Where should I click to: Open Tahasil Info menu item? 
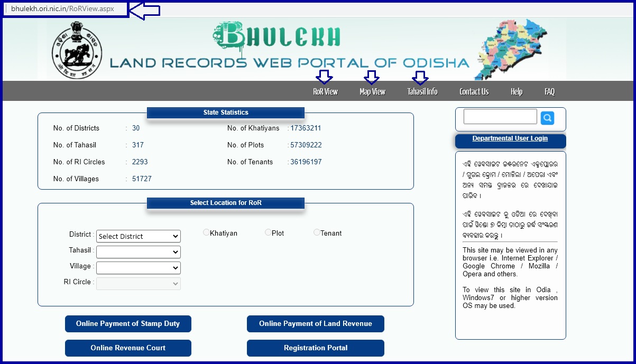(422, 92)
